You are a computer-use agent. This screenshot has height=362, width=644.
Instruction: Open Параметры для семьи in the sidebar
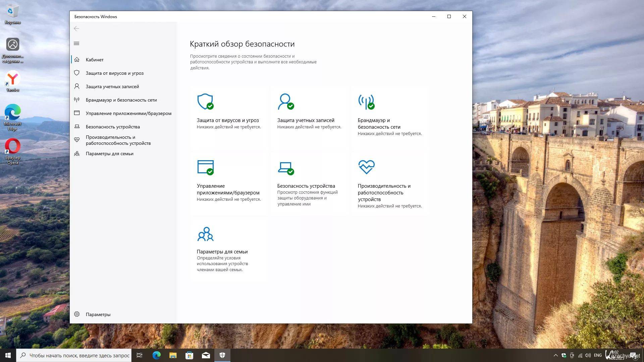109,154
